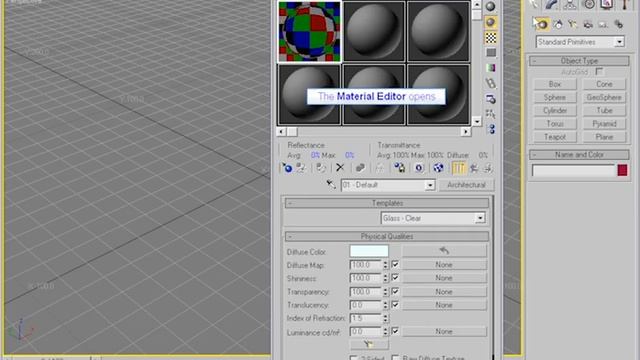Collapse the Name and Color rollout
This screenshot has height=360, width=640.
pyautogui.click(x=579, y=155)
